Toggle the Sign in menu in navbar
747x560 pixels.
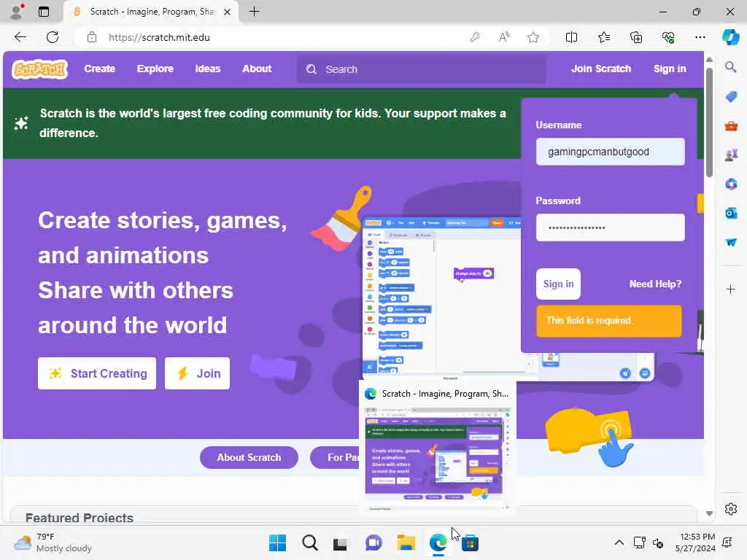coord(670,69)
